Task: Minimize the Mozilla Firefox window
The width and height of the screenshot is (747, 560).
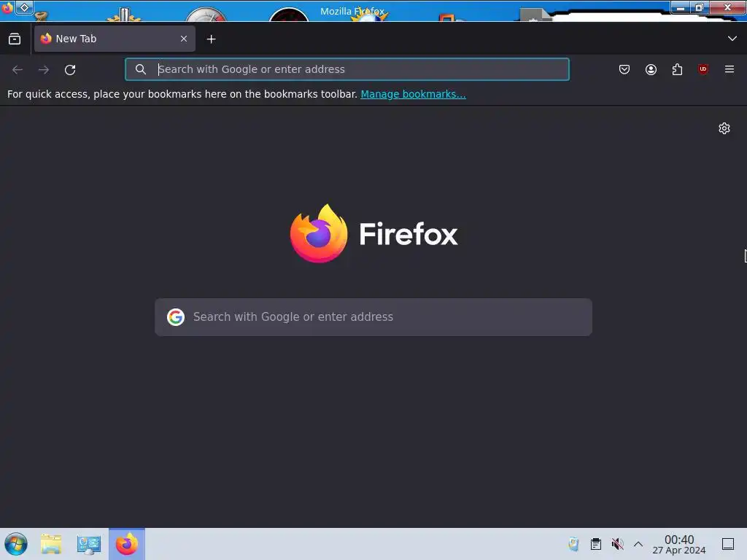Action: click(x=681, y=7)
